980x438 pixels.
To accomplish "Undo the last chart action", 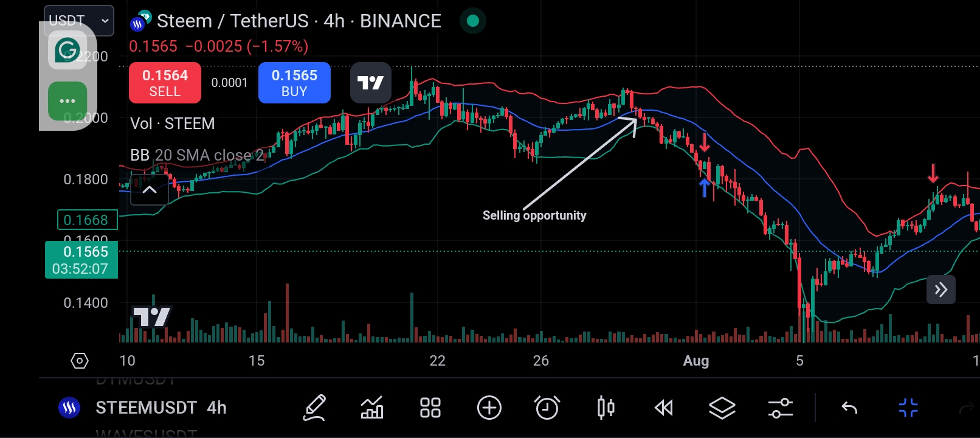I will pos(849,408).
